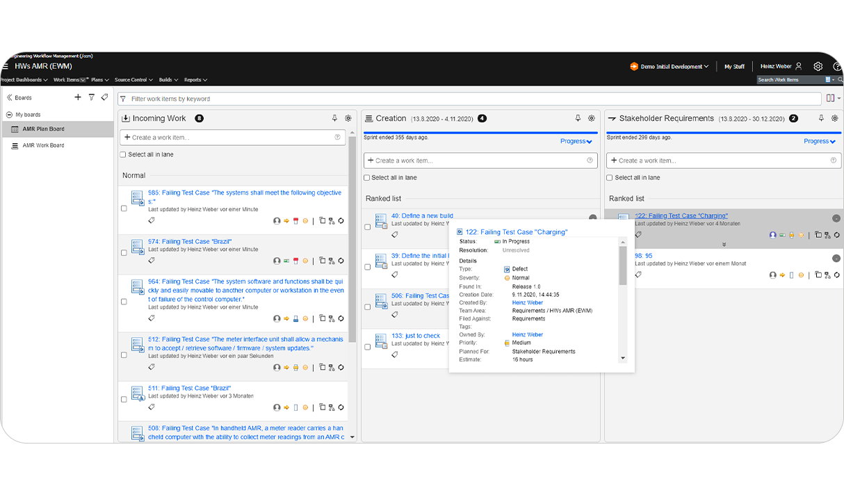Click the blue sprint progress bar in Creation
Screen dimensions: 844x504
480,130
